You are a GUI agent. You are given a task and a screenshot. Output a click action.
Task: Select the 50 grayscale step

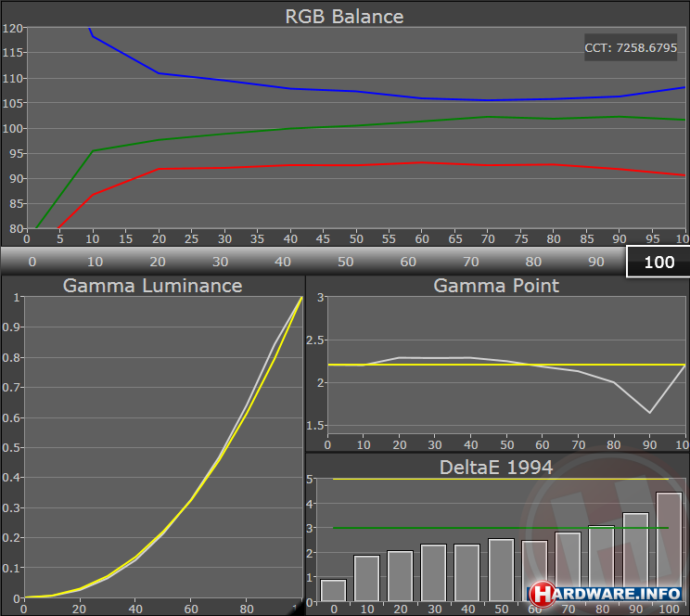(345, 262)
